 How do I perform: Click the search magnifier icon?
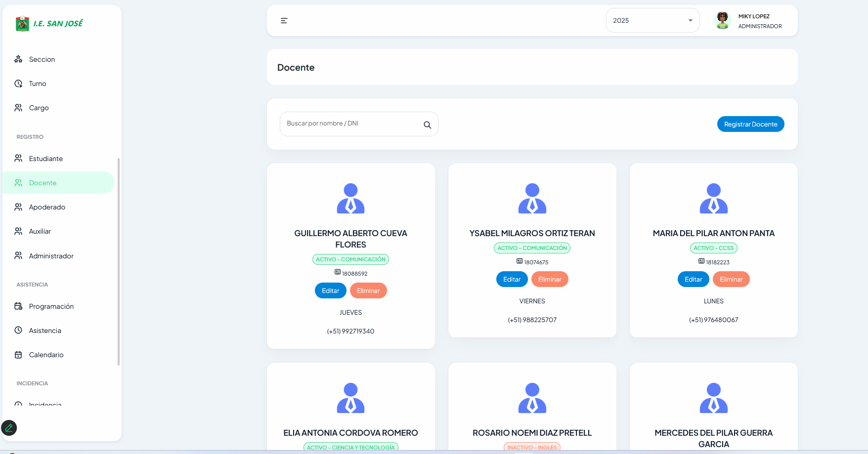[427, 125]
